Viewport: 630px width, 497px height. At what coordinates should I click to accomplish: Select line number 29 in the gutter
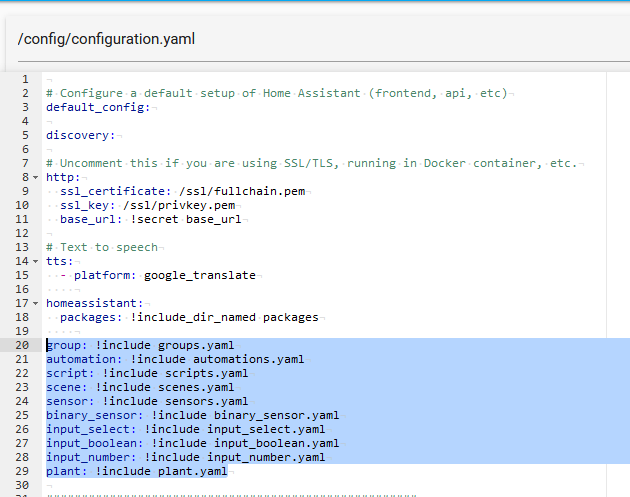tap(22, 471)
